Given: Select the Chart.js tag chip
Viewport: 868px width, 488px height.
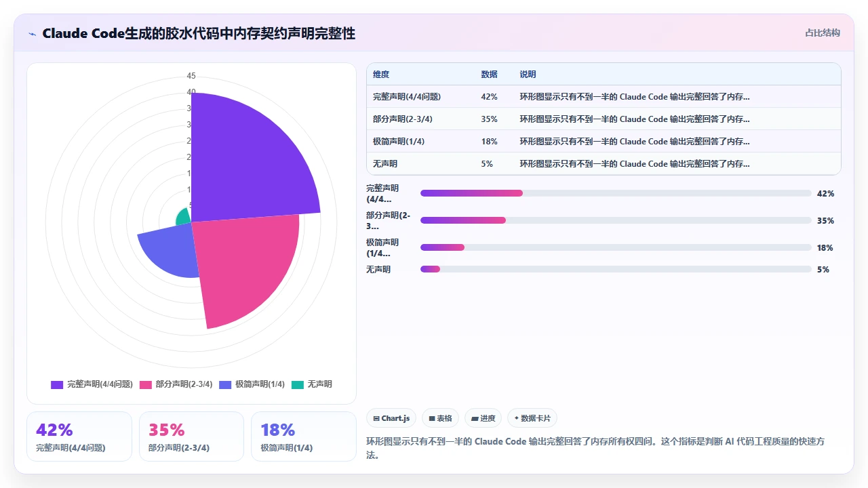Looking at the screenshot, I should [391, 418].
